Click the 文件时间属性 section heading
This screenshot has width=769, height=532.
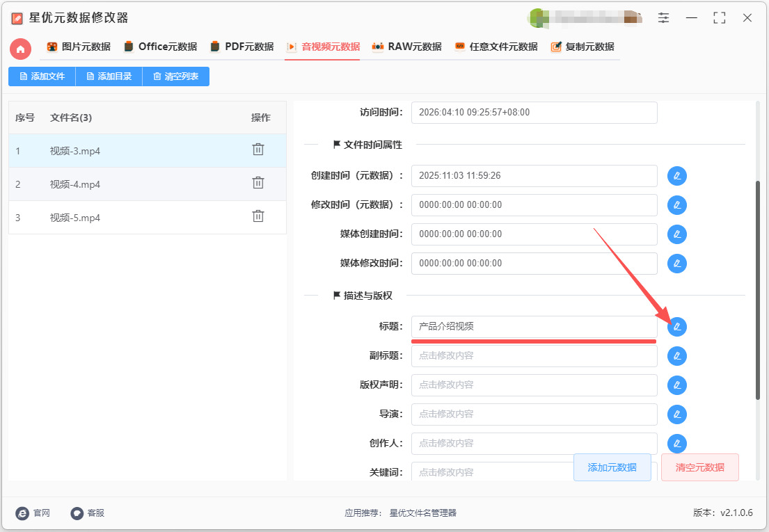[368, 145]
